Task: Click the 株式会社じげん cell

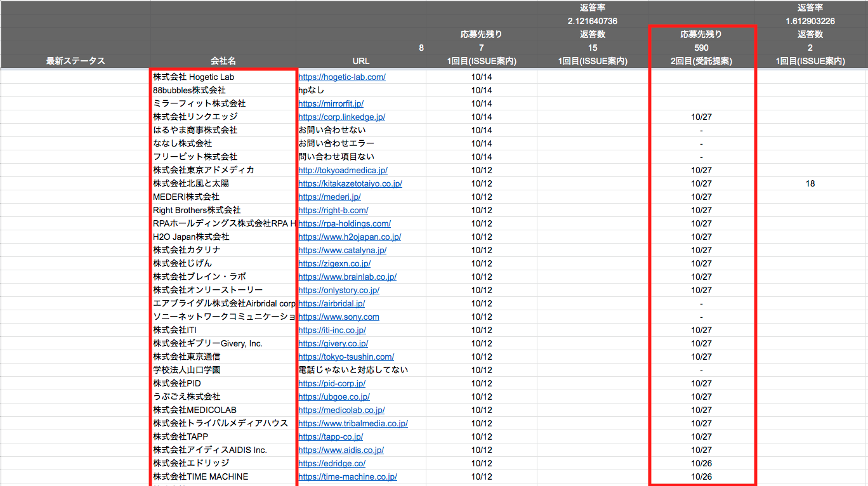Action: tap(223, 263)
